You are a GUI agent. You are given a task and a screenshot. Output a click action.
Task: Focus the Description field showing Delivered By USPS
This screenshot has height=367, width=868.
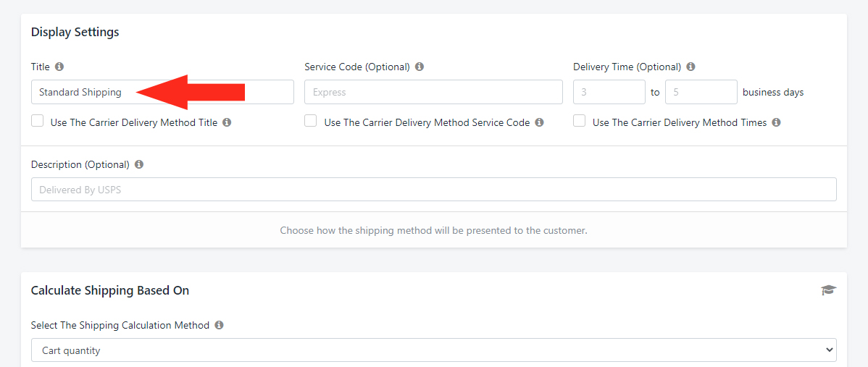tap(433, 190)
